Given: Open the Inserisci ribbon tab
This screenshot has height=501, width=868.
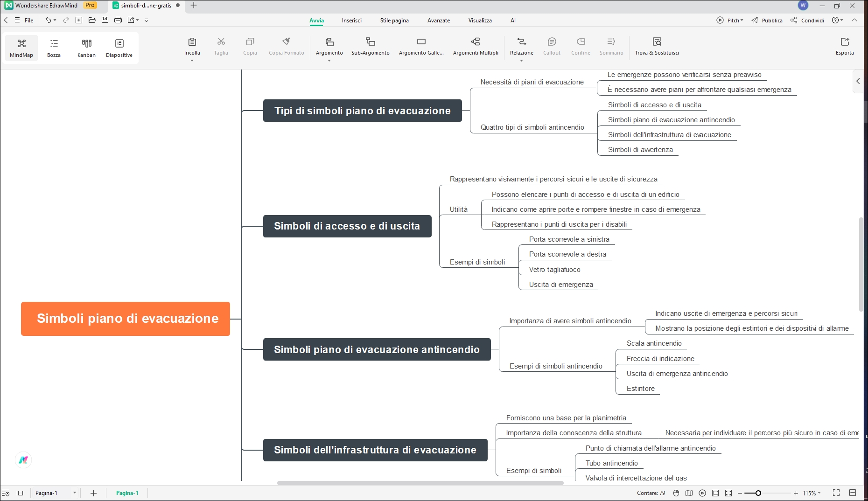Looking at the screenshot, I should 351,20.
